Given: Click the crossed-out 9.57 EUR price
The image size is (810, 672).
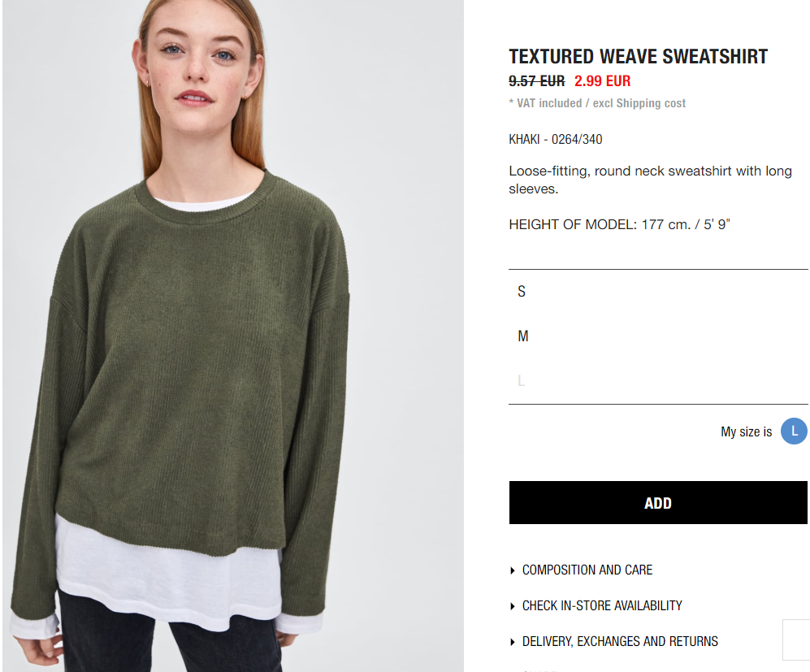Looking at the screenshot, I should tap(537, 81).
